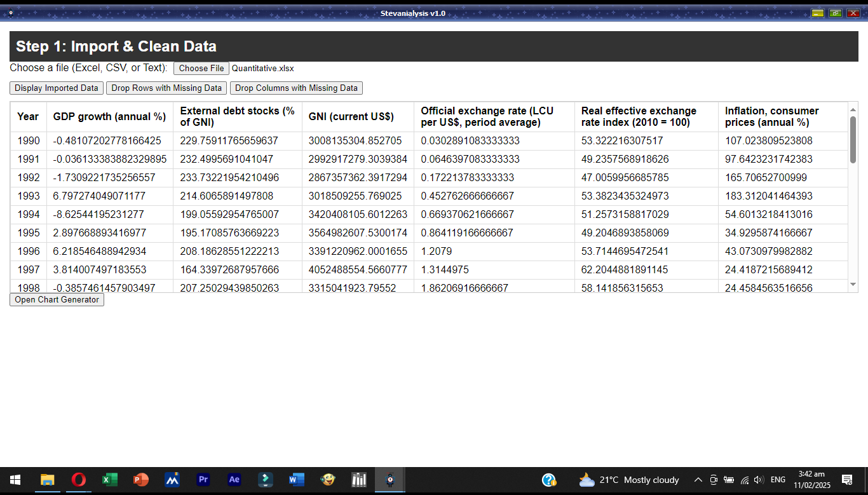The width and height of the screenshot is (868, 495).
Task: Open the weather widget showing 21°C
Action: (x=628, y=480)
